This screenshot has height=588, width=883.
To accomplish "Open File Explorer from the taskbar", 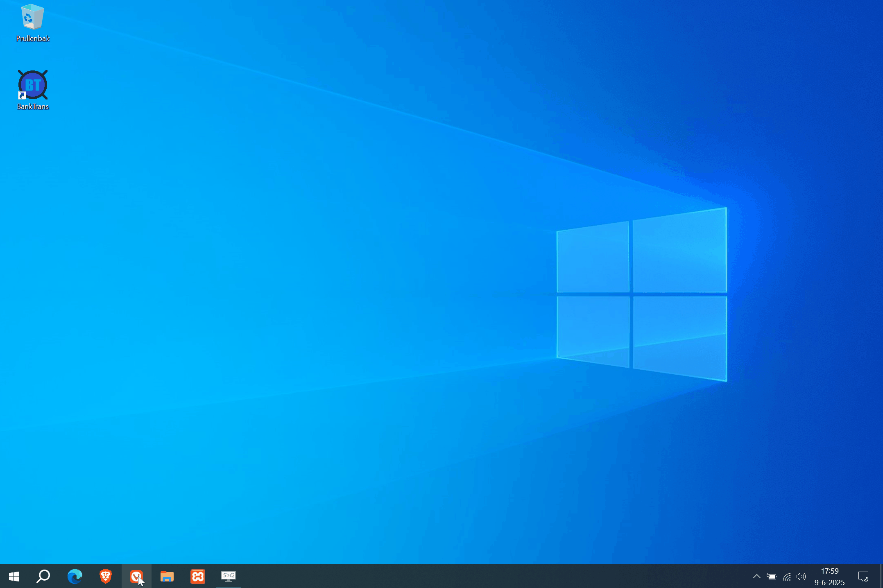I will 167,577.
